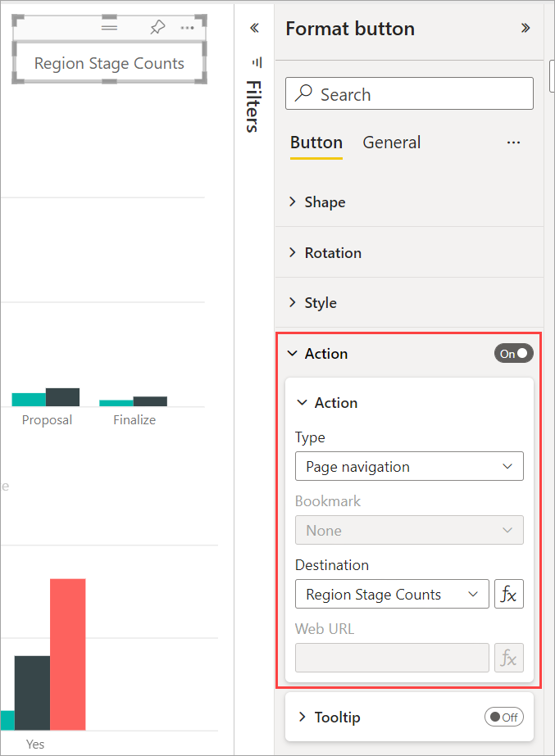Pin the Region Stage Counts visual

tap(157, 27)
